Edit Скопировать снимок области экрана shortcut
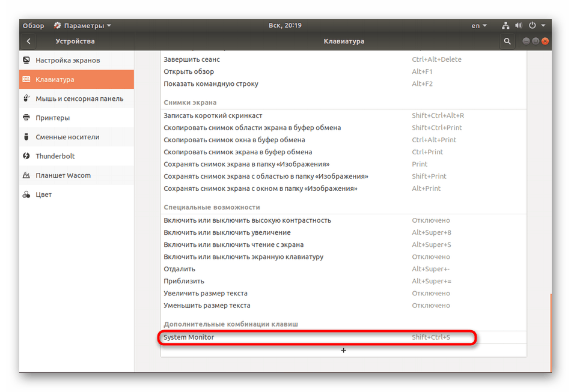 343,128
